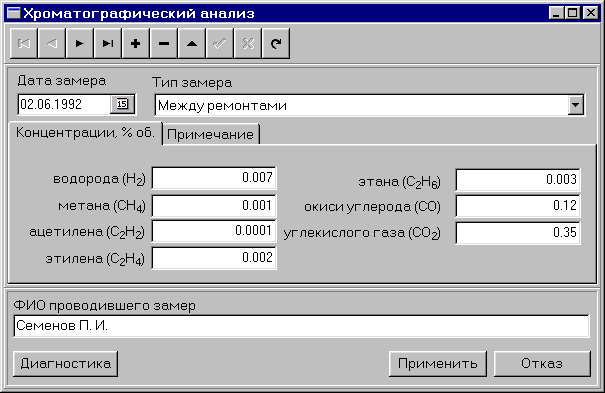The image size is (605, 393).
Task: Click этилена (C2H4) field value 0.002
Action: pos(214,258)
